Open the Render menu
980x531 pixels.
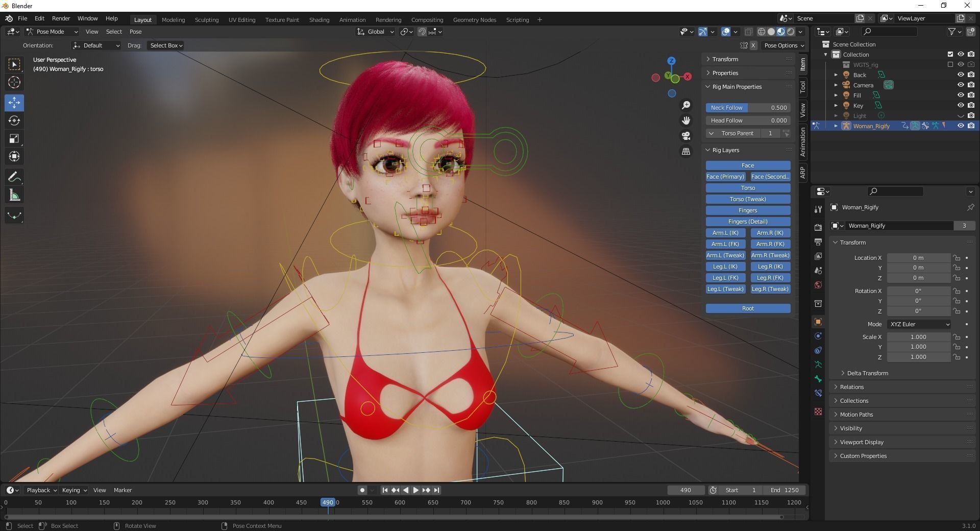(x=61, y=18)
